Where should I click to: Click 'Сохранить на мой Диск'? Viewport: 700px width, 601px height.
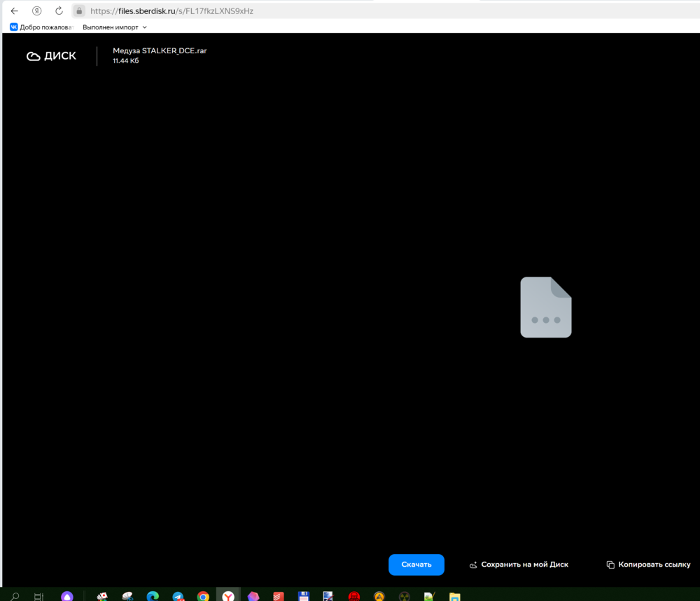pos(519,565)
